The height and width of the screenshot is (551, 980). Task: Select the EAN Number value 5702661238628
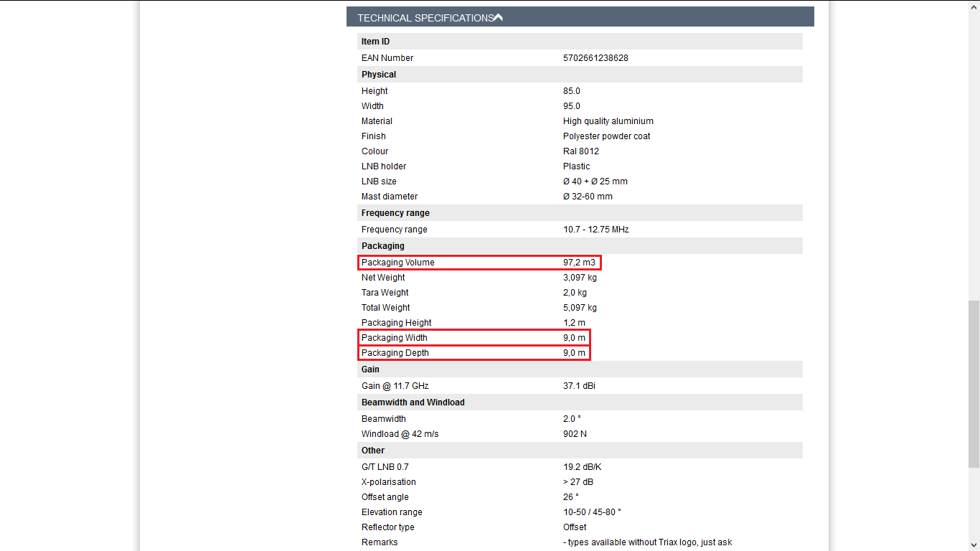595,58
